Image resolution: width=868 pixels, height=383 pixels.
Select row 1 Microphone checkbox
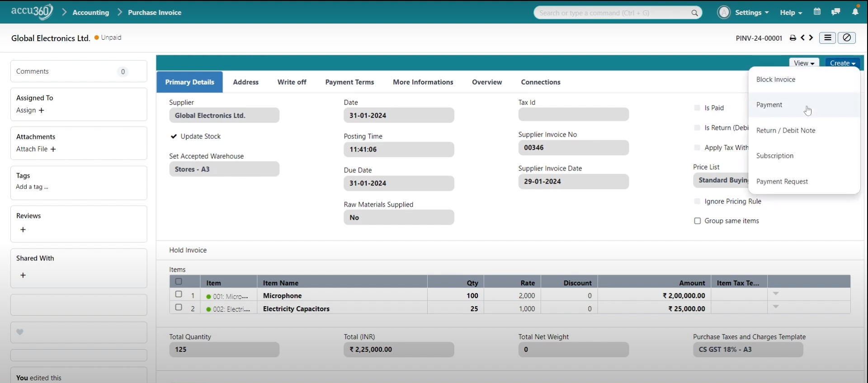click(x=179, y=294)
